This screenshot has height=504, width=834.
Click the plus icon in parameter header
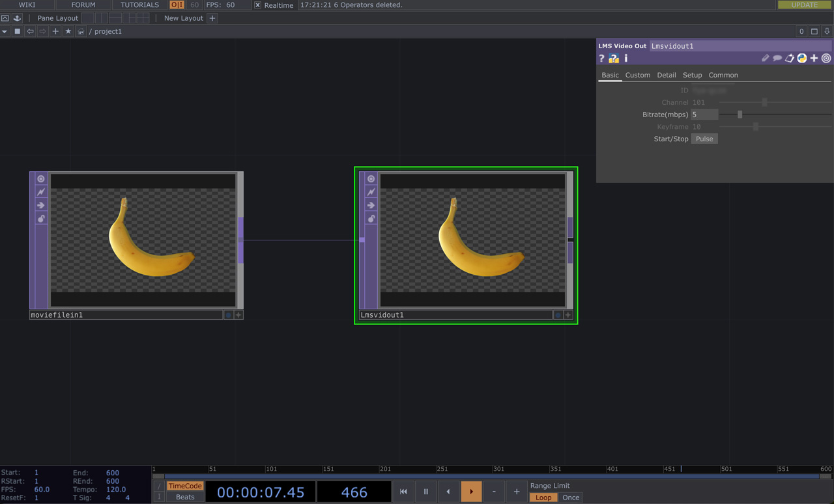814,59
